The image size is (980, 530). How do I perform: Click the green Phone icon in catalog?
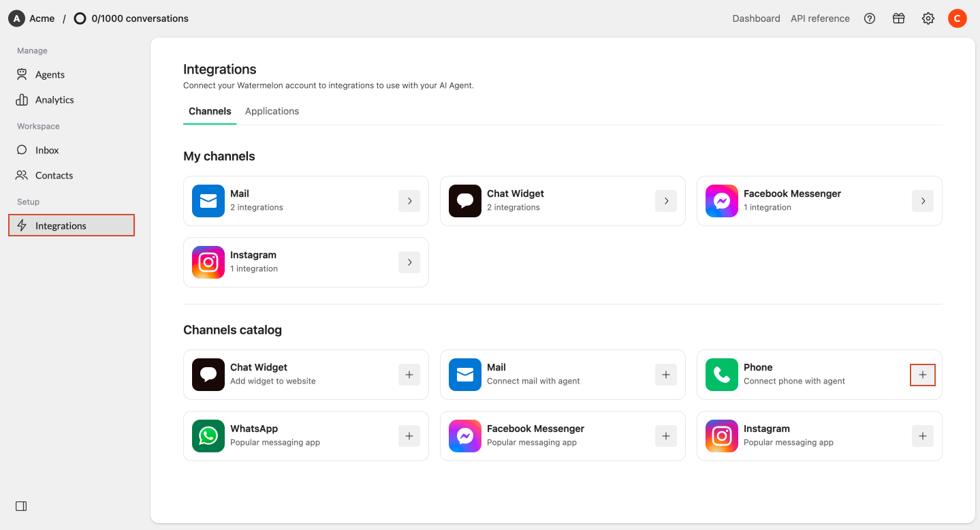tap(722, 375)
